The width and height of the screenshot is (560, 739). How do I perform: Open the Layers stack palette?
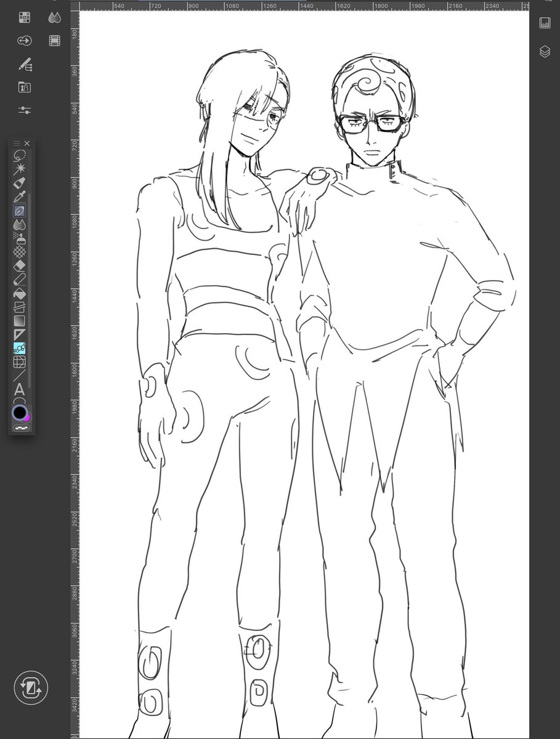tap(545, 52)
